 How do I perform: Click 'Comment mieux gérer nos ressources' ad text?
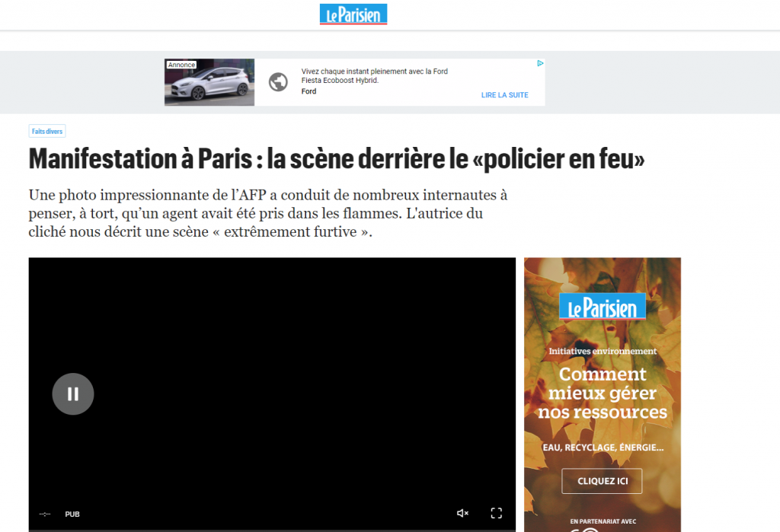pyautogui.click(x=602, y=393)
